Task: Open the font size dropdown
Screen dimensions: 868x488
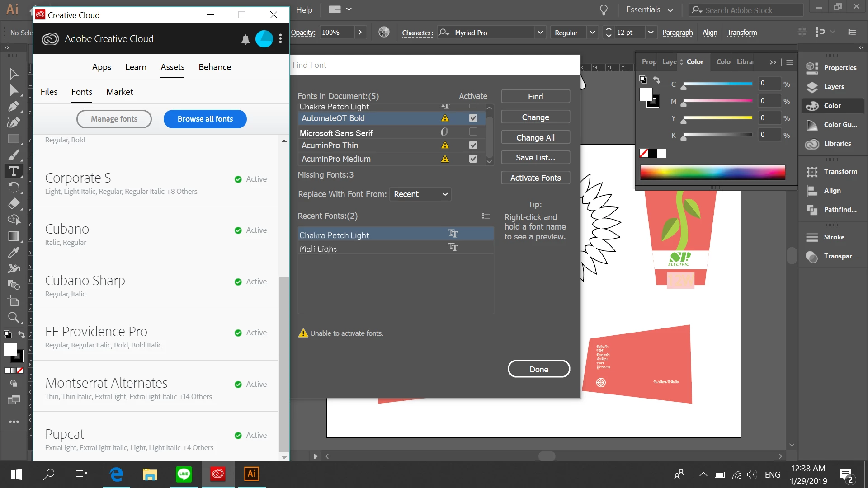Action: (x=651, y=33)
